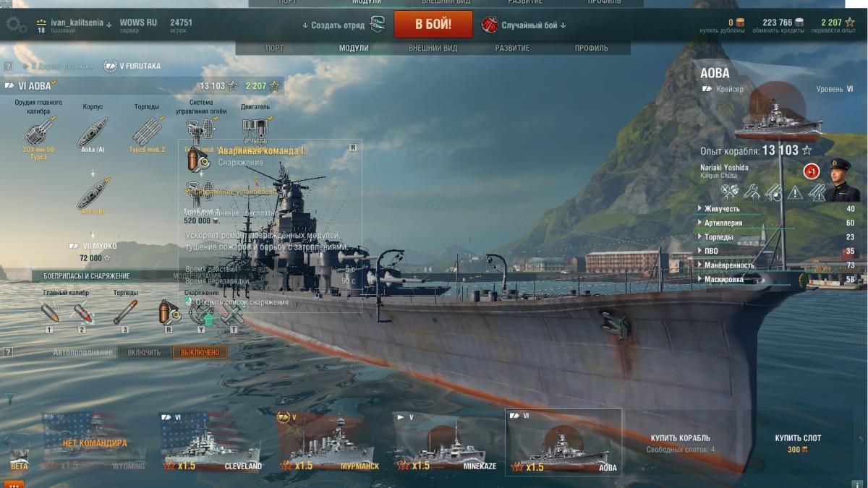Set auto-resupply to ВКЛЮЧИТЬ

(144, 352)
